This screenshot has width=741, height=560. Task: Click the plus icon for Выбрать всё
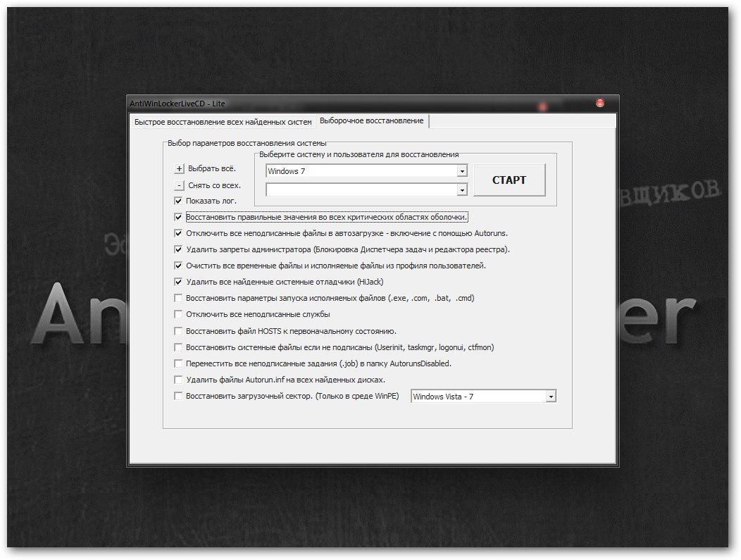point(179,169)
